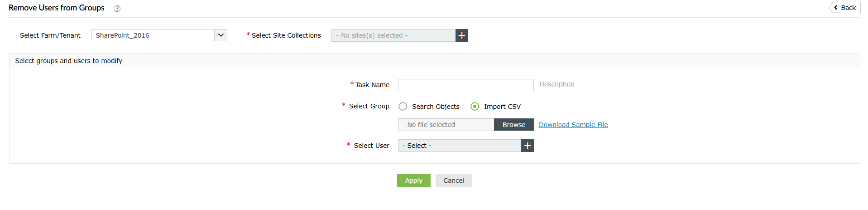Viewport: 868px width, 210px height.
Task: Select the Search Objects radio button
Action: pos(403,107)
